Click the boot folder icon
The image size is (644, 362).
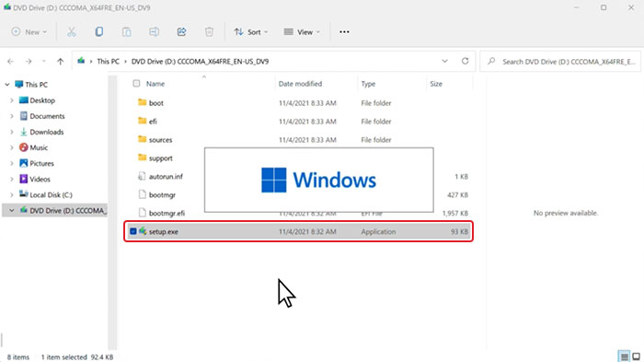pos(142,102)
